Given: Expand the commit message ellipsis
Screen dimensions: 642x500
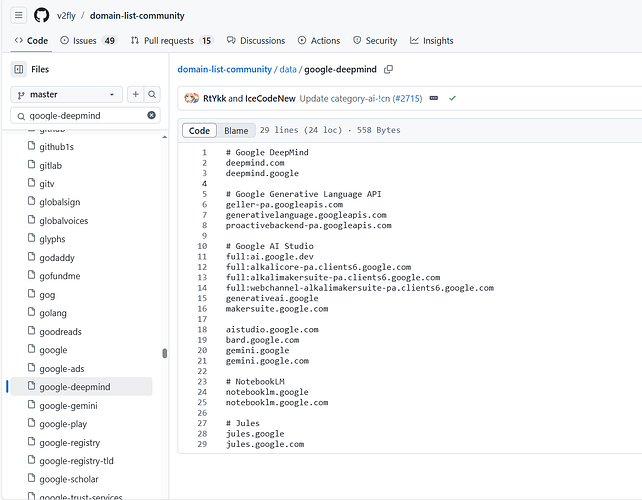Looking at the screenshot, I should (434, 98).
